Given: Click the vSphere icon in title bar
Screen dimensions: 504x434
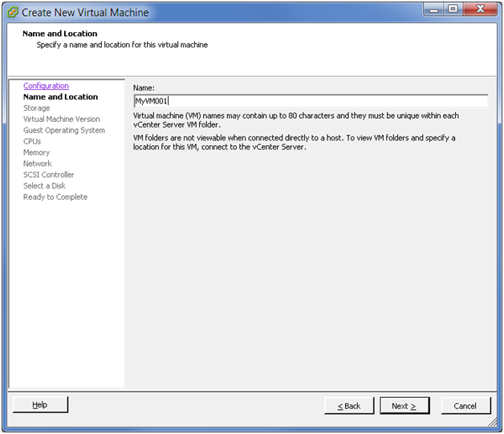Looking at the screenshot, I should click(13, 12).
